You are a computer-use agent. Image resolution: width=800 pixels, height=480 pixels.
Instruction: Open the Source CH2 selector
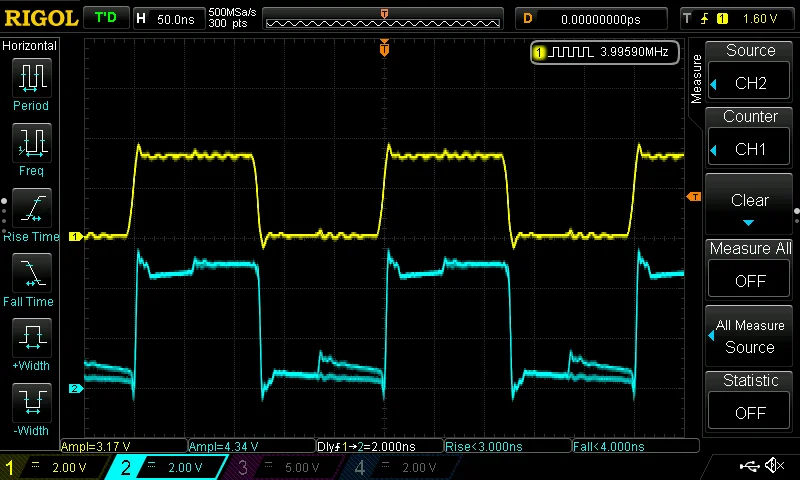[x=749, y=71]
